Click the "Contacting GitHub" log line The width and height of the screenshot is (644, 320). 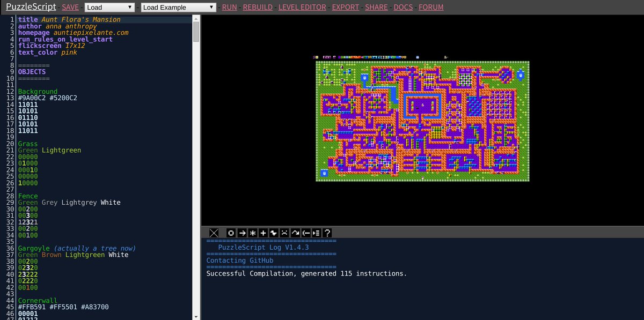pyautogui.click(x=240, y=261)
